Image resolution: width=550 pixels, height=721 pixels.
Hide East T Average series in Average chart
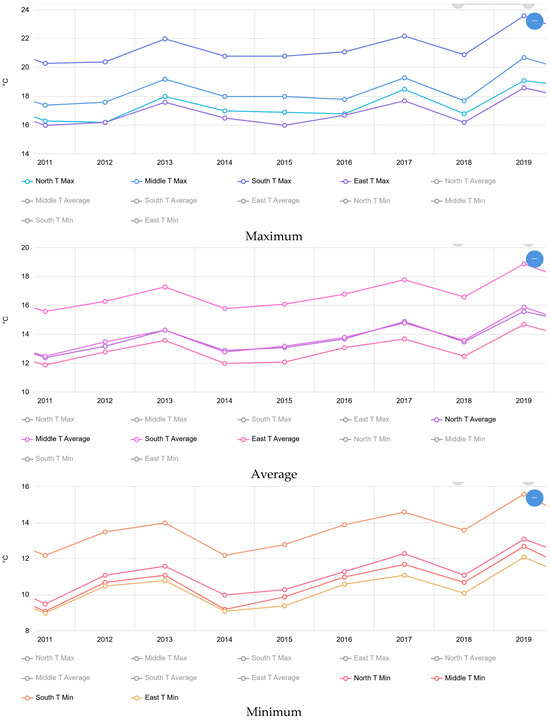[269, 439]
